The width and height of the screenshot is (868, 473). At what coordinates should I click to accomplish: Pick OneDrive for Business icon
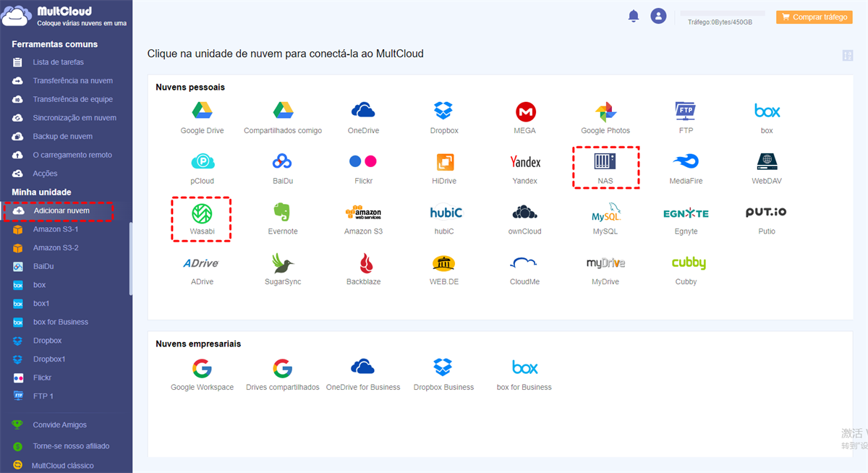(363, 367)
